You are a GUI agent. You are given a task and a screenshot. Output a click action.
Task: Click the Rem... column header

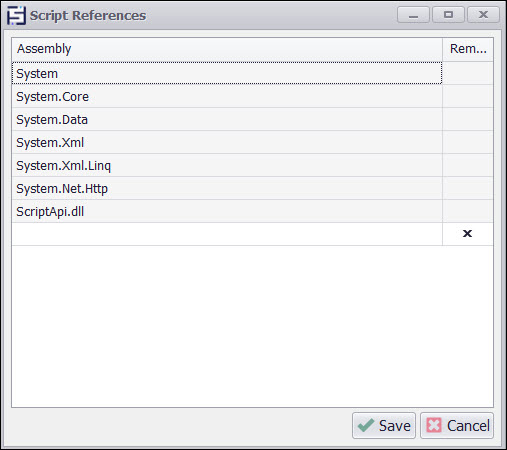click(468, 49)
